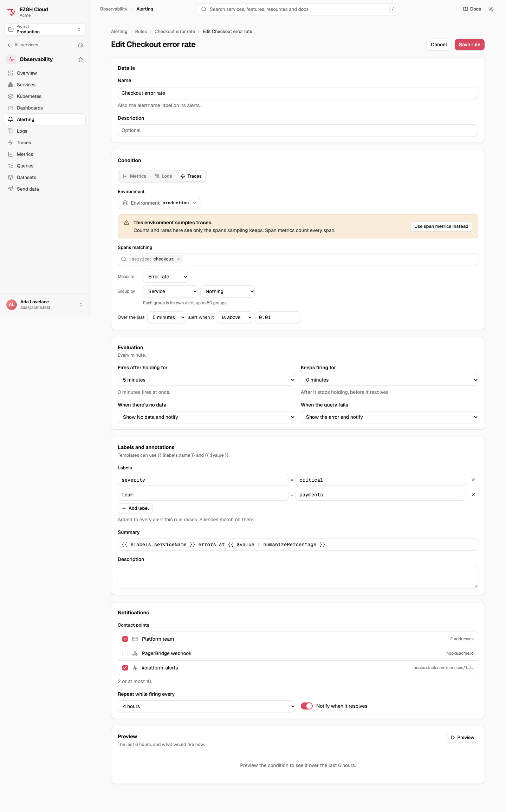Screen dimensions: 506x812
Task: Click Use span metrics instead
Action: click(441, 226)
